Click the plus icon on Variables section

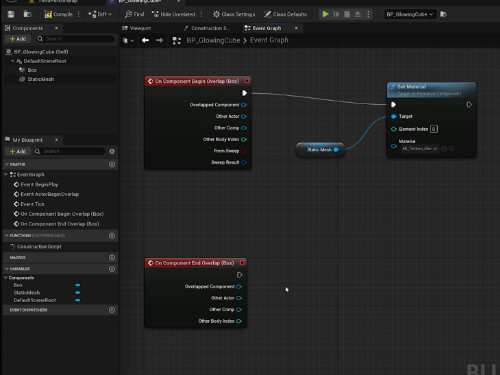112,269
